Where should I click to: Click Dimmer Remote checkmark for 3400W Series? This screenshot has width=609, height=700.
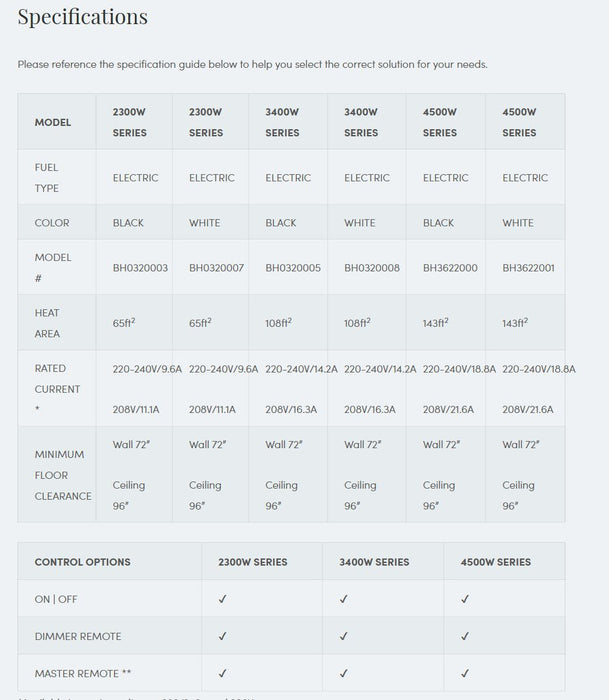[x=343, y=636]
